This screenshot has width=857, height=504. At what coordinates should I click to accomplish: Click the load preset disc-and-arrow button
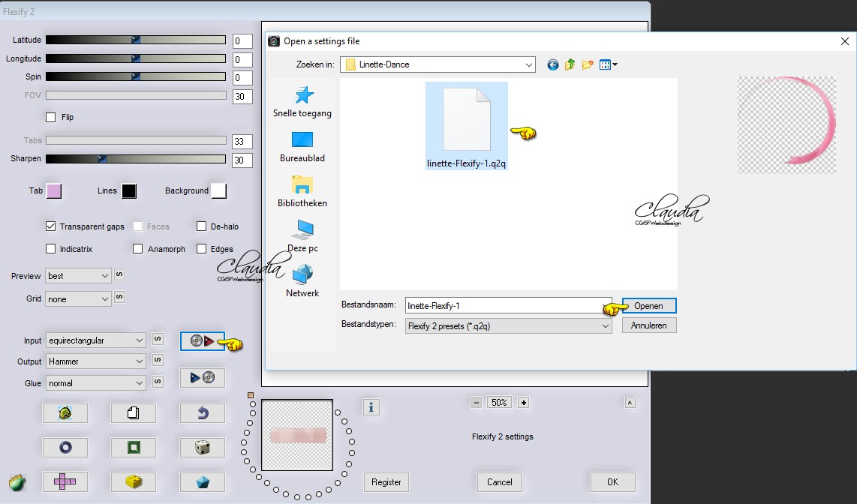click(202, 340)
